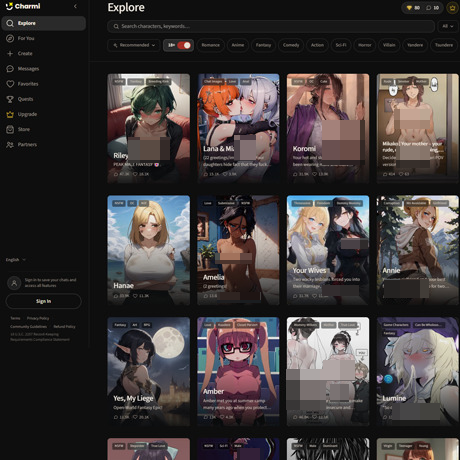Select the Horror category tag
This screenshot has width=460, height=460.
pos(365,45)
